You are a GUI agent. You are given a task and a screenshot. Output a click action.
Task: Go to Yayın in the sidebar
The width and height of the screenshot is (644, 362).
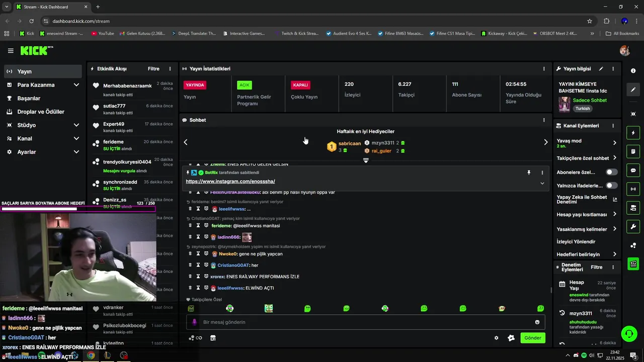(x=43, y=71)
